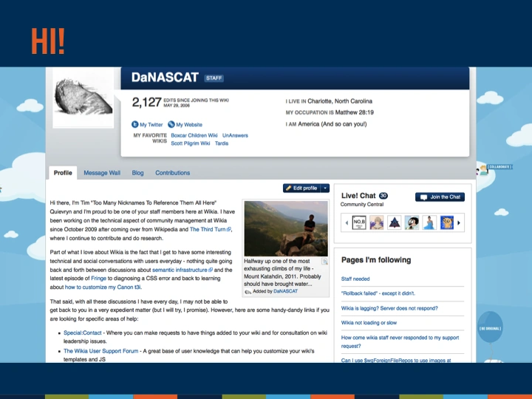
Task: Click the enlarge icon on photo caption
Action: (324, 262)
